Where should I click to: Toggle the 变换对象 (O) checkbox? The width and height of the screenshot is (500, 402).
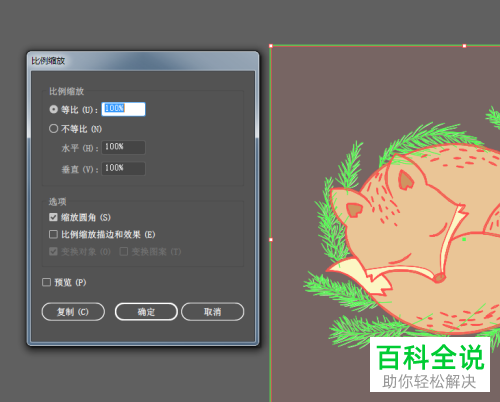(x=53, y=251)
